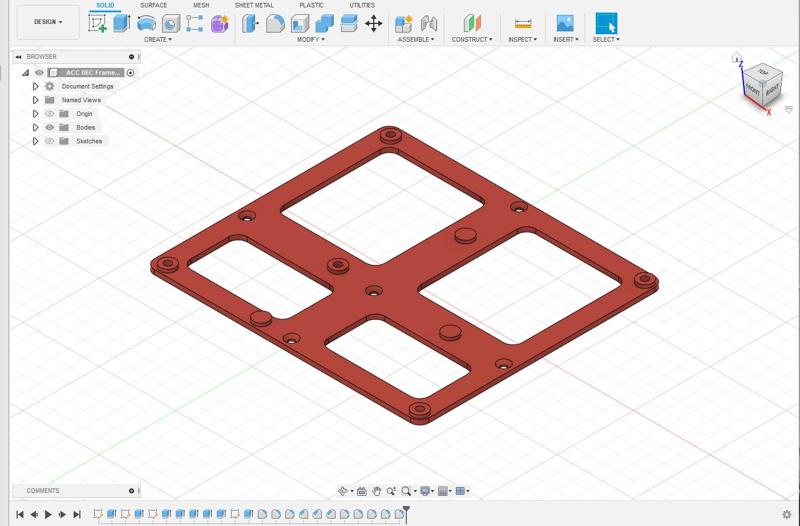Click the Measure icon above Inspect
The width and height of the screenshot is (800, 526).
pos(522,23)
